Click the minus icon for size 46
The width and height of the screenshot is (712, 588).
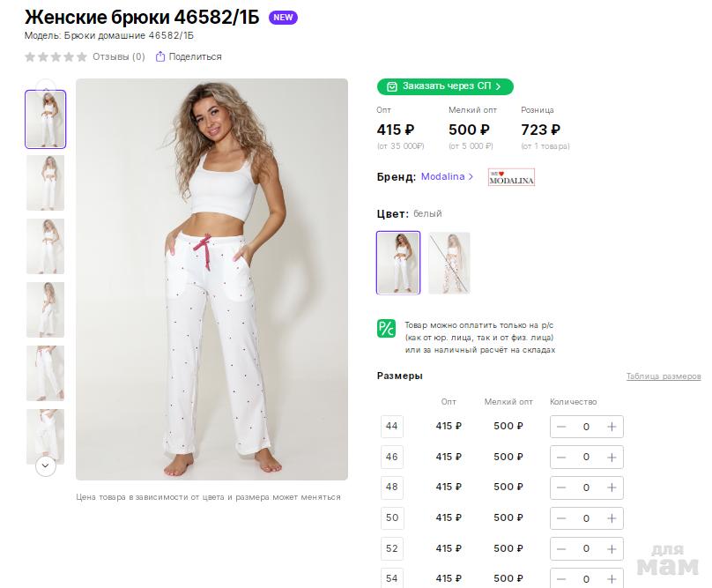tap(561, 457)
